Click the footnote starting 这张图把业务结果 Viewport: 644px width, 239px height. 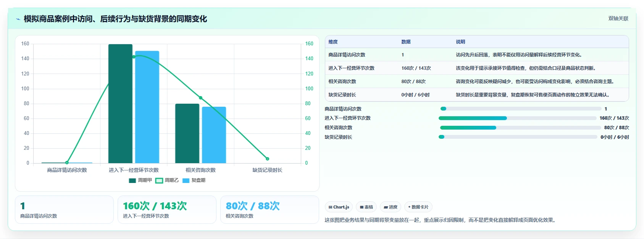[441, 220]
